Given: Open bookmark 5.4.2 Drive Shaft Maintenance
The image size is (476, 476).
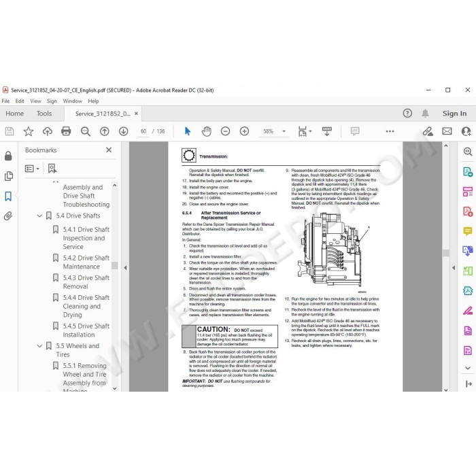Looking at the screenshot, I should [86, 262].
